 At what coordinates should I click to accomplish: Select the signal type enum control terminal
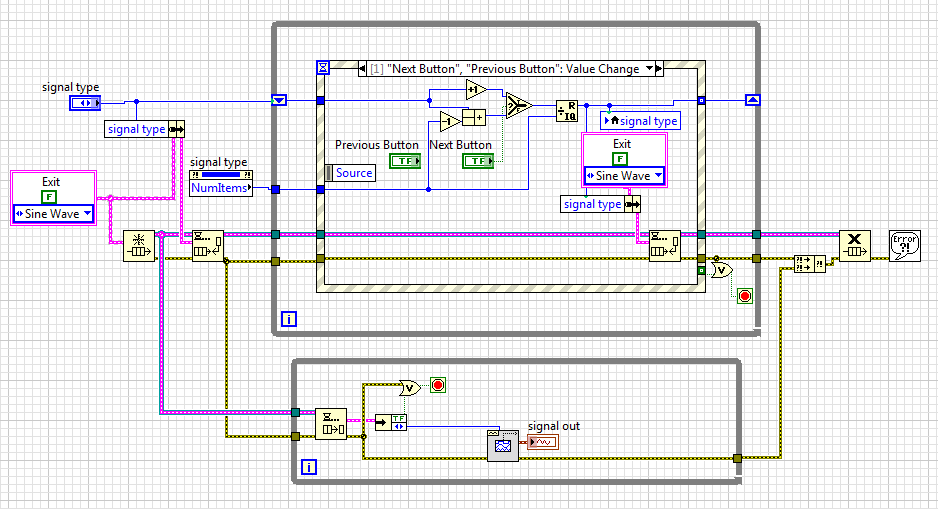click(85, 103)
